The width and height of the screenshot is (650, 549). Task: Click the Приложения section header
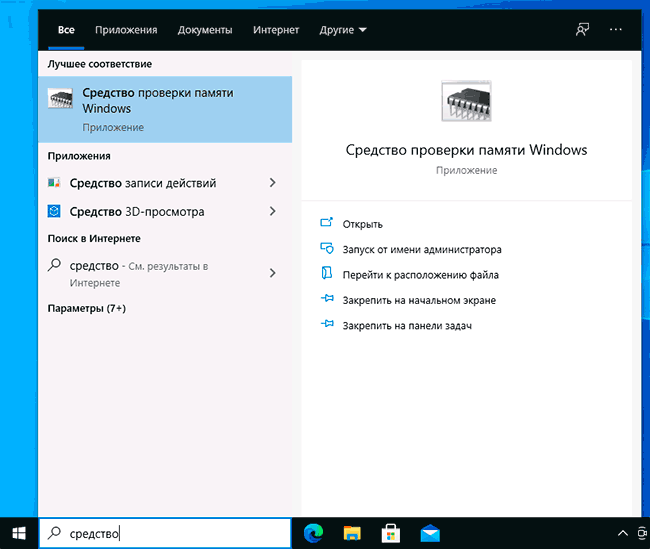(79, 156)
